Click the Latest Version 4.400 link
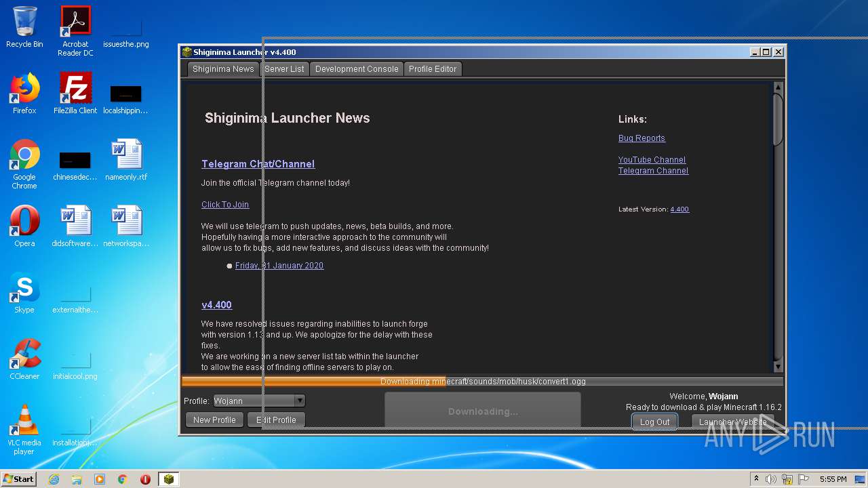 point(679,209)
